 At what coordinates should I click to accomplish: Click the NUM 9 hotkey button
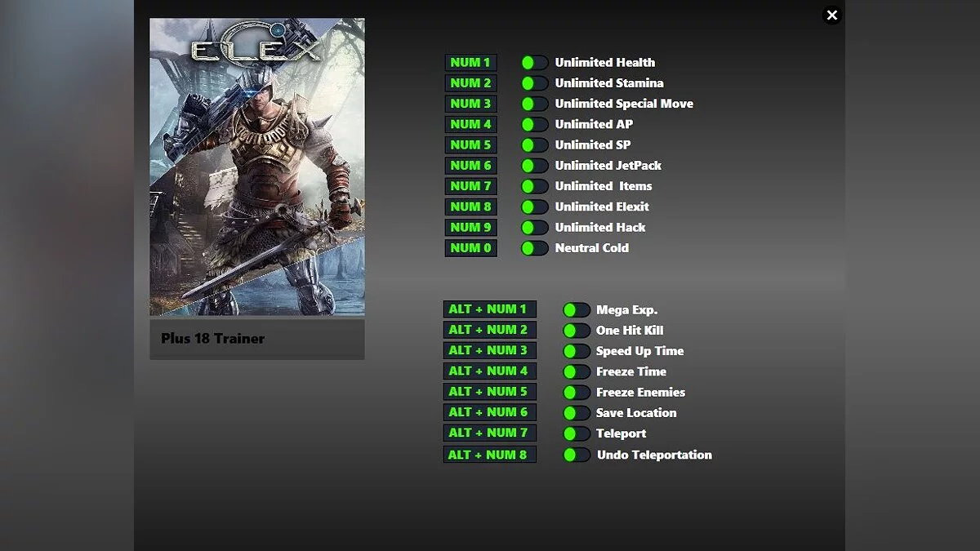(x=470, y=227)
